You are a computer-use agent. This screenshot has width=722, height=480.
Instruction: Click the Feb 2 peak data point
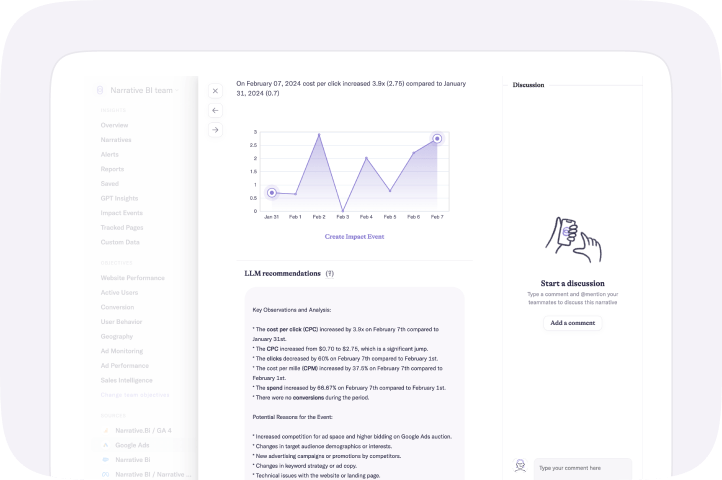pos(319,134)
